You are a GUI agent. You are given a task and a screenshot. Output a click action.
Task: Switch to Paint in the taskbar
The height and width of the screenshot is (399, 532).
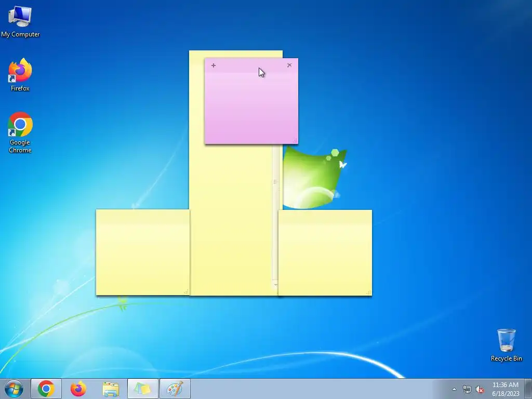[x=175, y=389]
